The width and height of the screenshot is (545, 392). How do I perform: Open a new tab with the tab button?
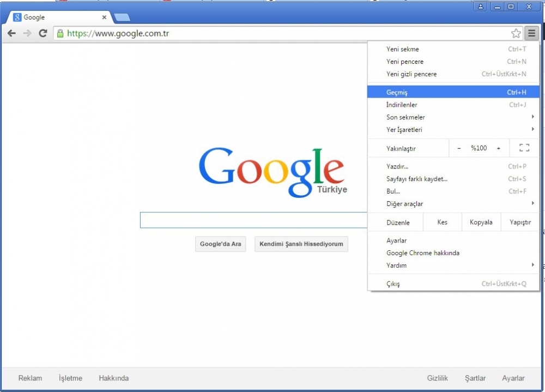click(122, 17)
